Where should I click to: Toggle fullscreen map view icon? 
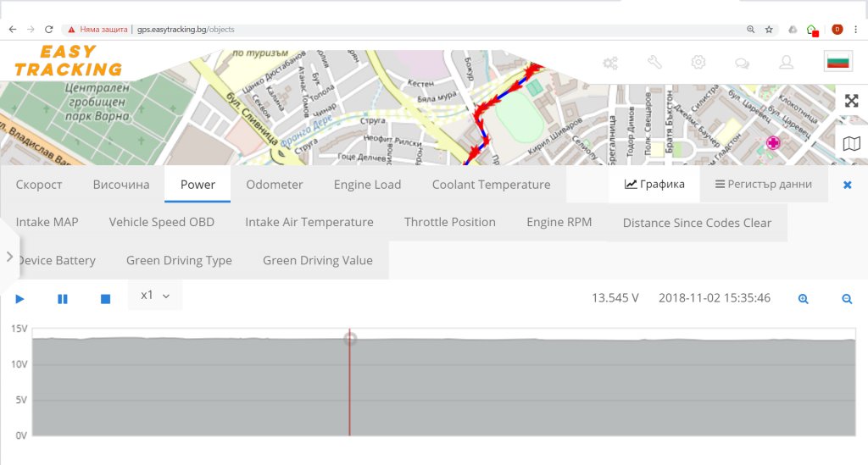point(852,101)
